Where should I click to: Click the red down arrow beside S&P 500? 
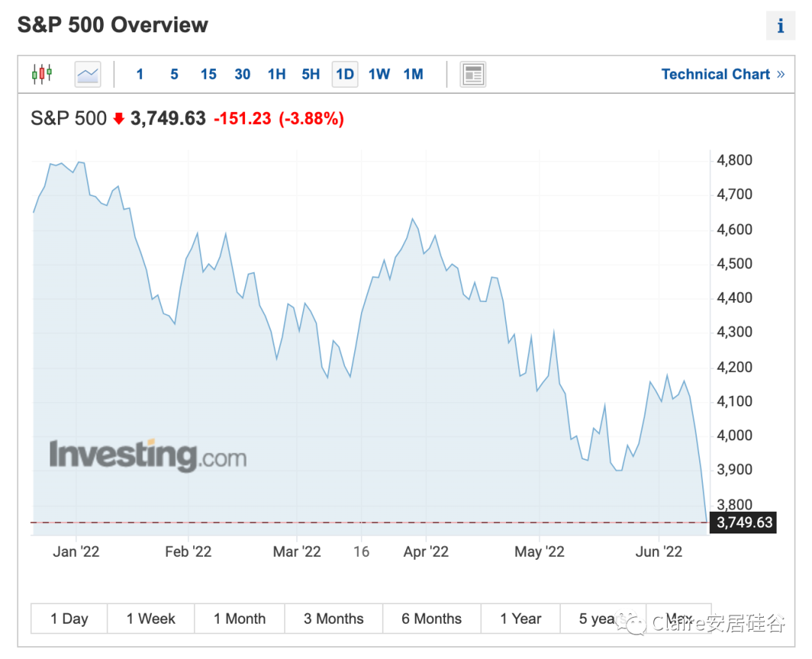point(119,119)
